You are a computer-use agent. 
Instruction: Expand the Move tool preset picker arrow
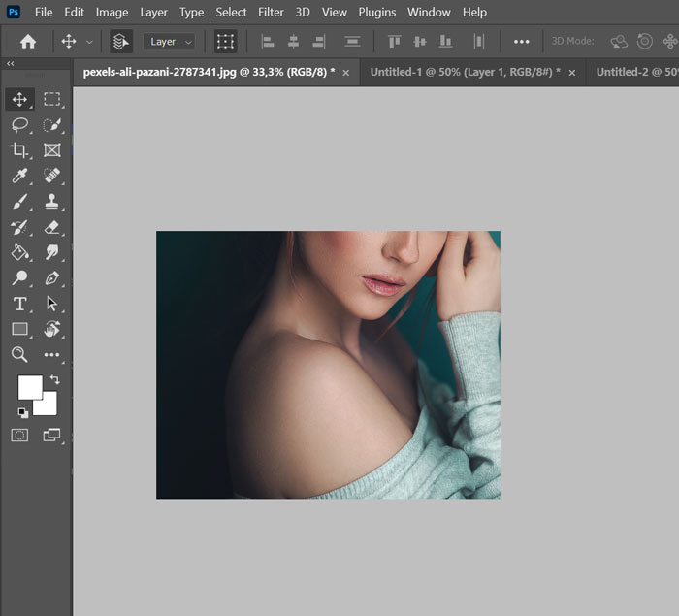click(x=90, y=42)
